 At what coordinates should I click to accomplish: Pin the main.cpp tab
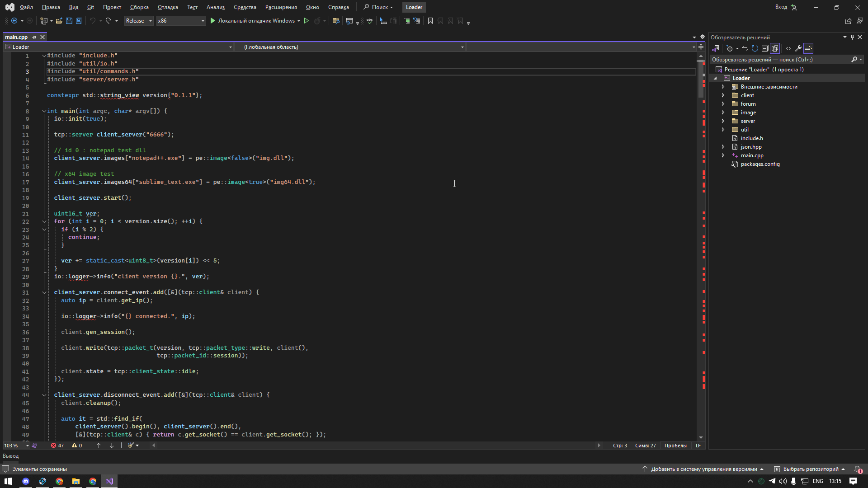point(34,37)
